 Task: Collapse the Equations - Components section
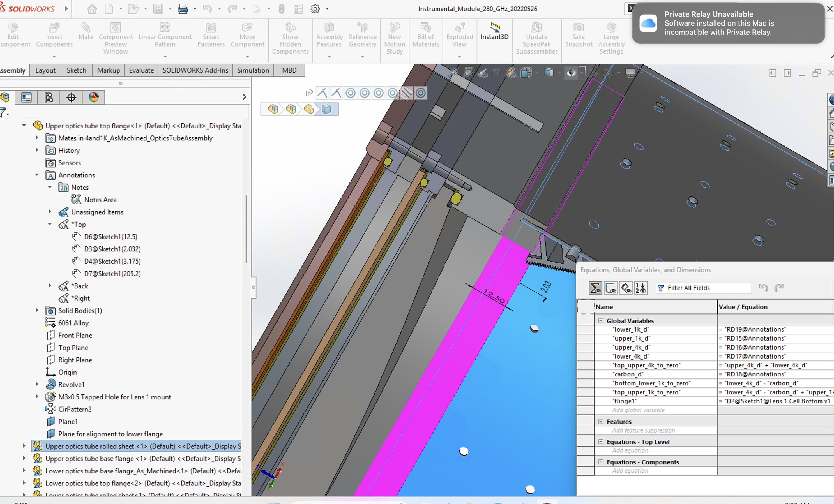pyautogui.click(x=601, y=462)
